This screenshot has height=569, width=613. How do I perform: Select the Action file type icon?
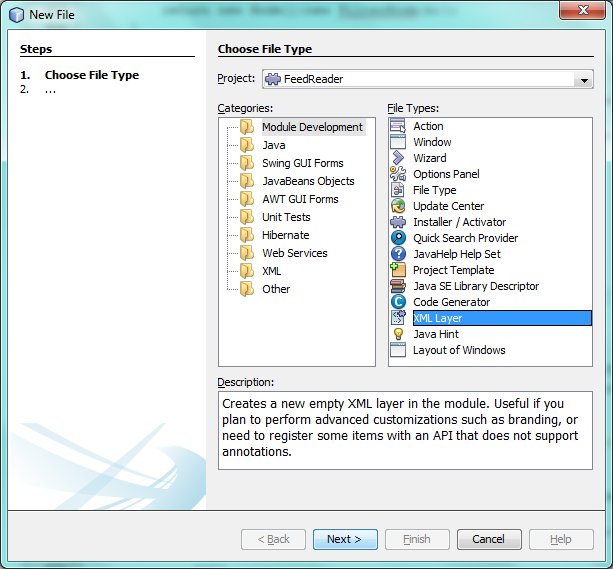click(x=398, y=126)
